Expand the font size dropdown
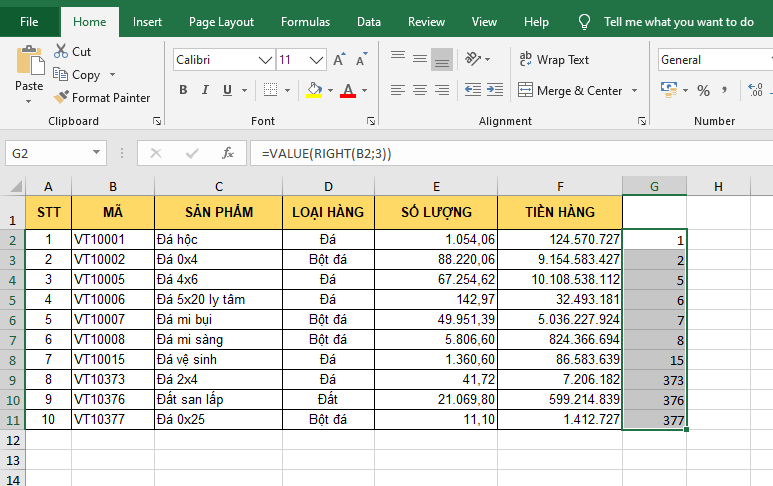This screenshot has width=773, height=486. [x=315, y=60]
